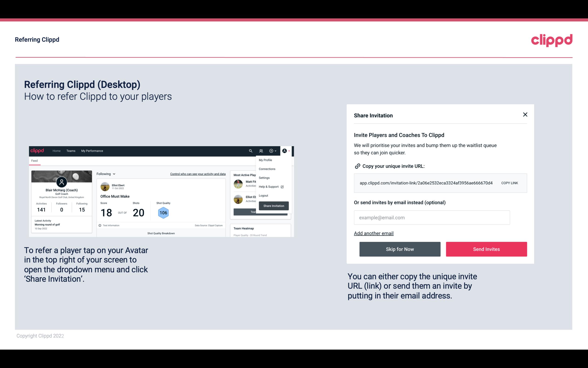This screenshot has height=368, width=588.
Task: Click 'Add another email' link in dialog
Action: click(374, 233)
